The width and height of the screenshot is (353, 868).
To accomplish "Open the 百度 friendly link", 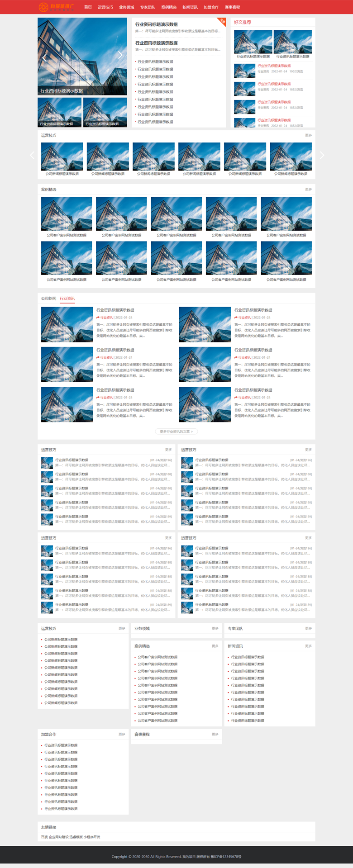I will 44,837.
